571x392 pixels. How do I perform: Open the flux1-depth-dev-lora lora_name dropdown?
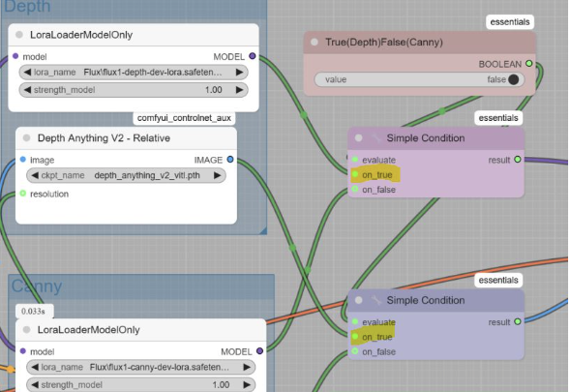coord(134,73)
